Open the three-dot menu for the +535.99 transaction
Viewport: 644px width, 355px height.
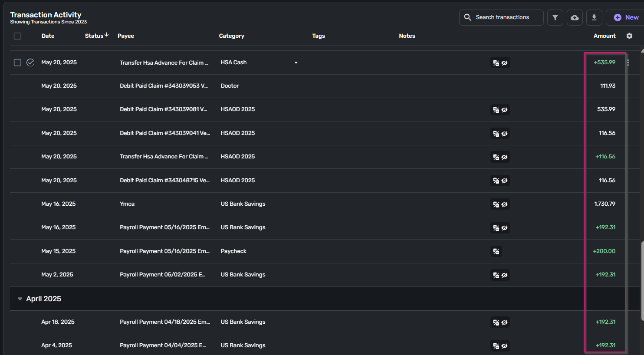(x=628, y=62)
